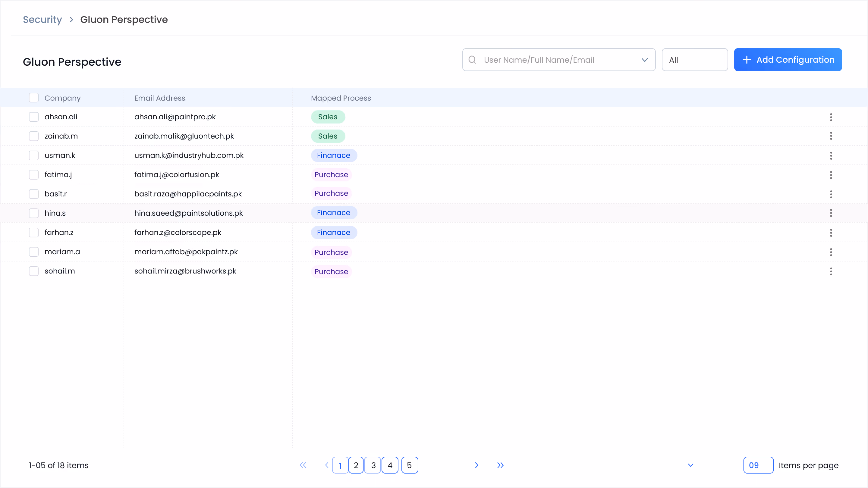Click the Sales tag for ahsan.ali
Screen dimensions: 868x488
pos(328,117)
